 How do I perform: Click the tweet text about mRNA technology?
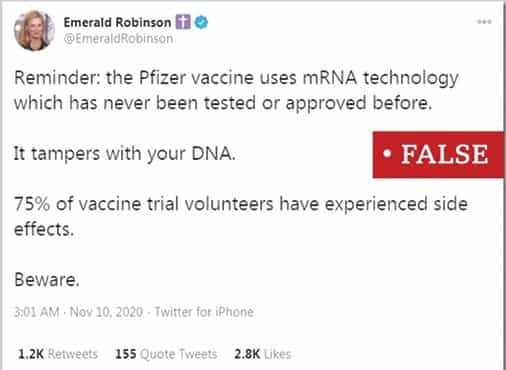[236, 91]
